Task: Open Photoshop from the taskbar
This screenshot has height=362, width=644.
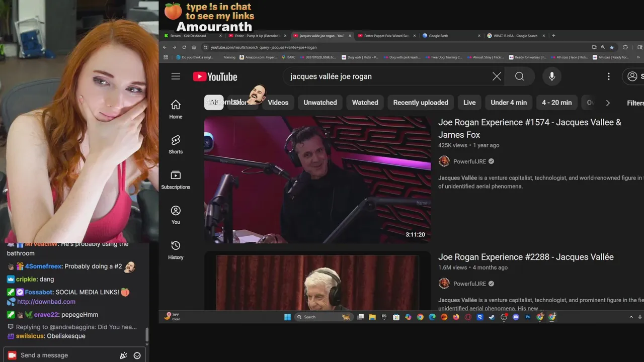Action: 528,317
